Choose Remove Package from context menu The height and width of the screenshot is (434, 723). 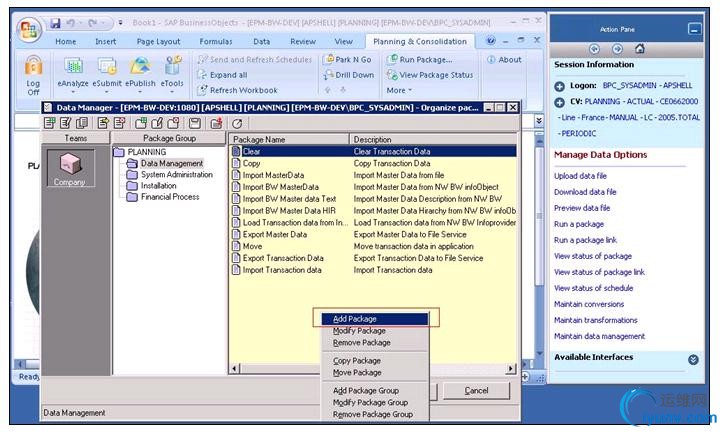point(374,343)
